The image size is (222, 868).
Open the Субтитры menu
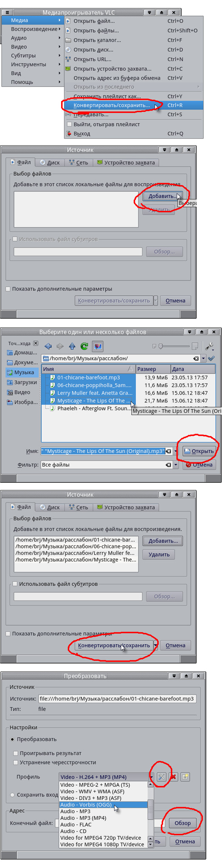32,56
